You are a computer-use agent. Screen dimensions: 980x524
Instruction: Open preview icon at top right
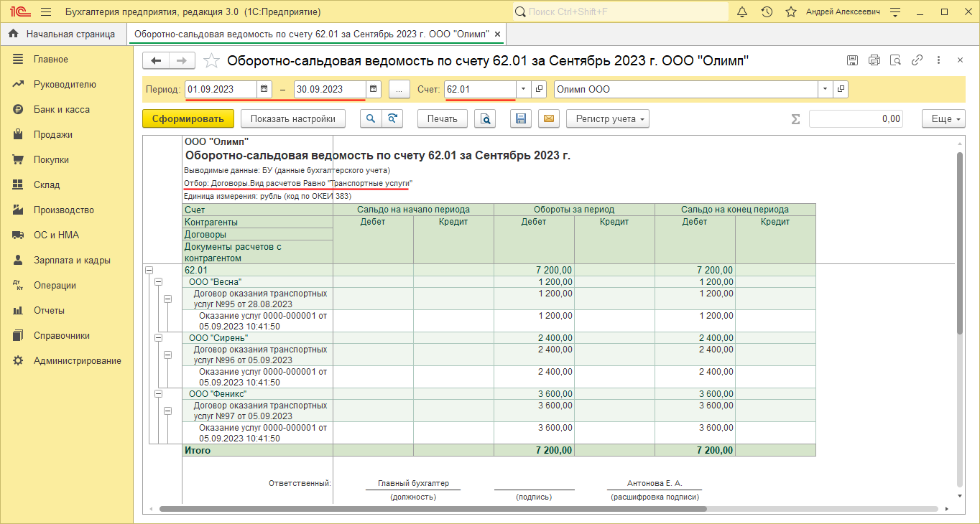tap(895, 61)
